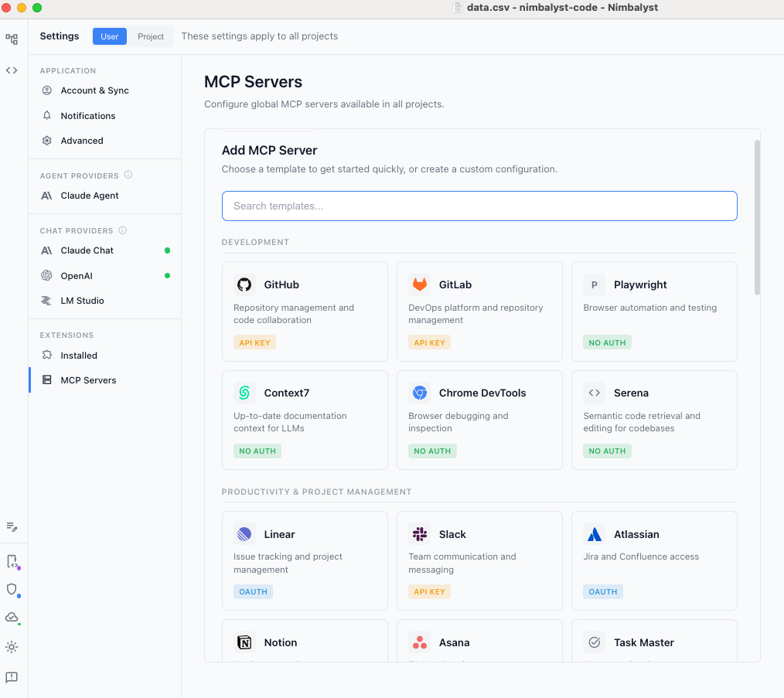This screenshot has height=698, width=784.
Task: Open Claude Chat provider settings
Action: tap(105, 250)
